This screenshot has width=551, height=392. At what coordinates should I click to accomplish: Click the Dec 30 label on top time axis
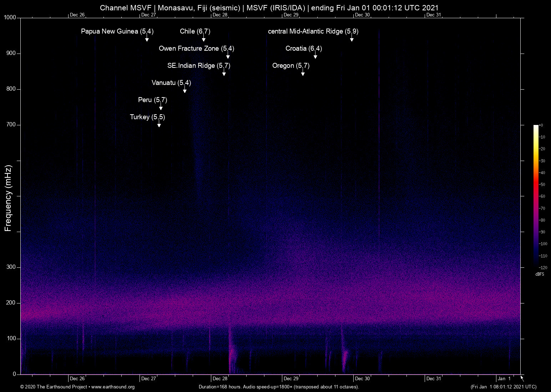click(x=362, y=15)
